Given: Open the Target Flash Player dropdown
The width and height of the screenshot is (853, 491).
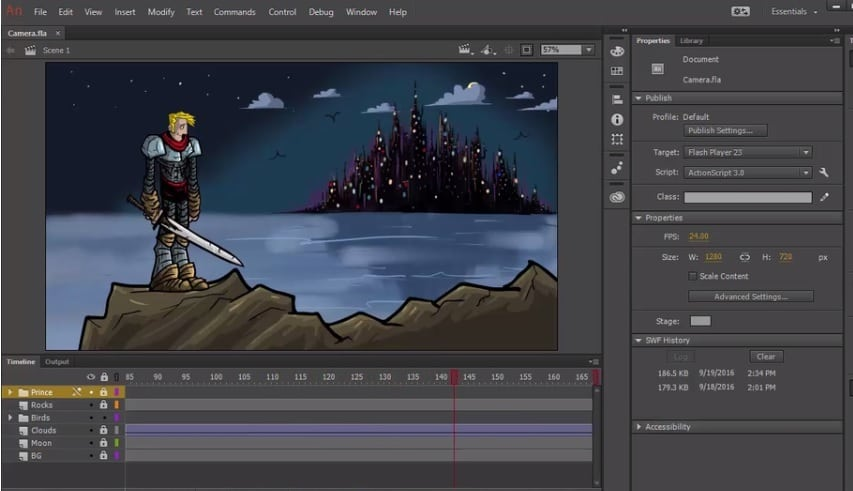Looking at the screenshot, I should (x=747, y=152).
